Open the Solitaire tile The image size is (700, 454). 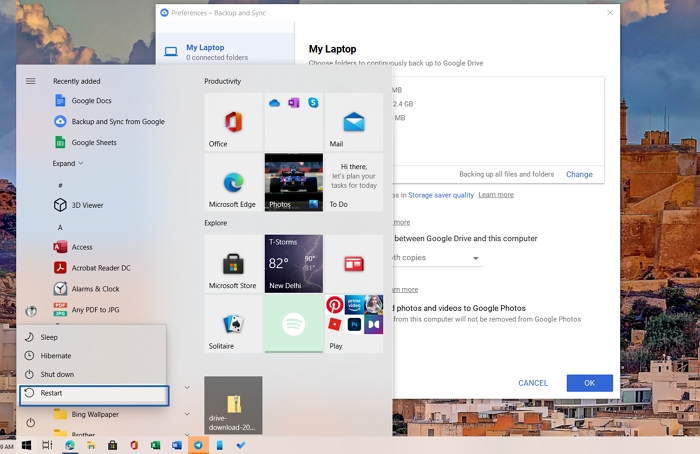point(233,324)
